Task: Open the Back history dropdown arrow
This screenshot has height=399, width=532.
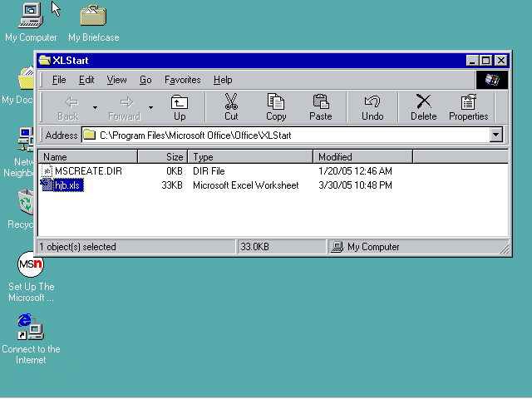Action: pos(95,107)
